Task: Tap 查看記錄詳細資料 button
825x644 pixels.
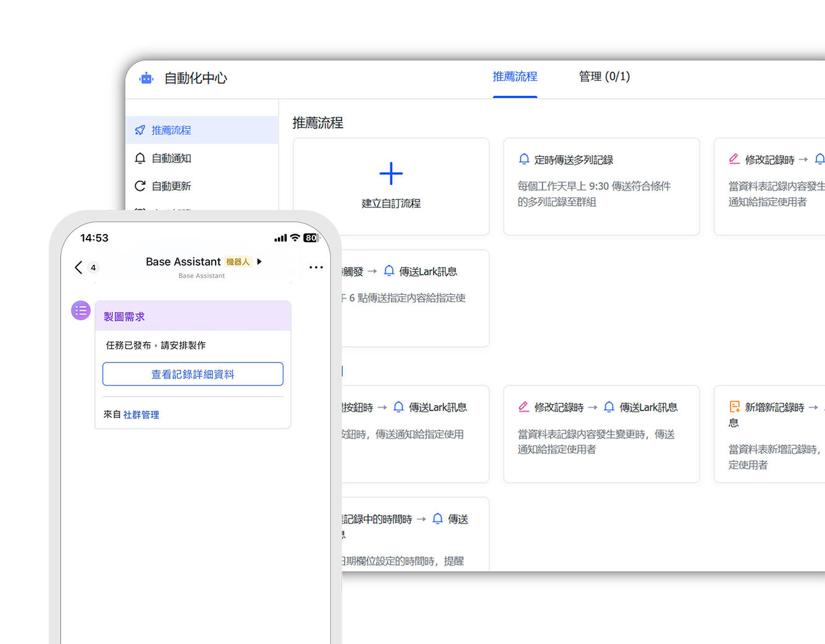Action: [193, 374]
